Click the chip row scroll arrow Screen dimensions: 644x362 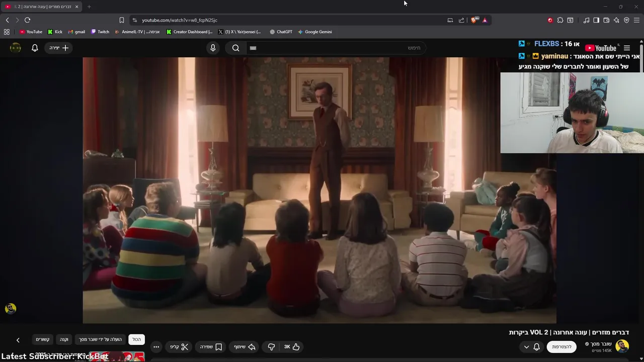(18, 340)
